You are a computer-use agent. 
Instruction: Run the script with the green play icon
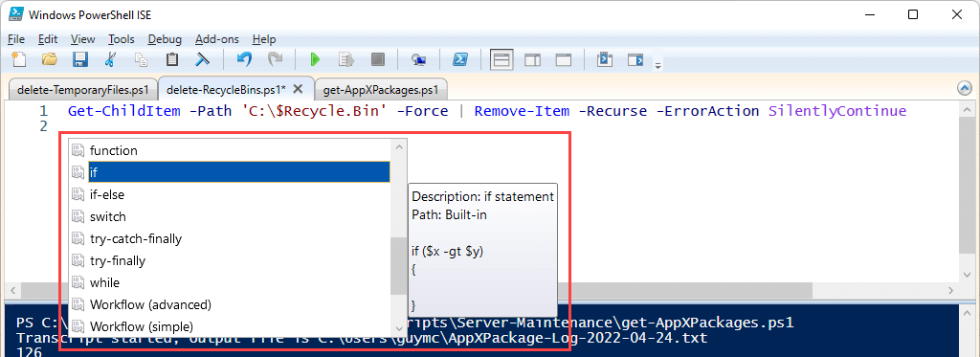pos(315,59)
